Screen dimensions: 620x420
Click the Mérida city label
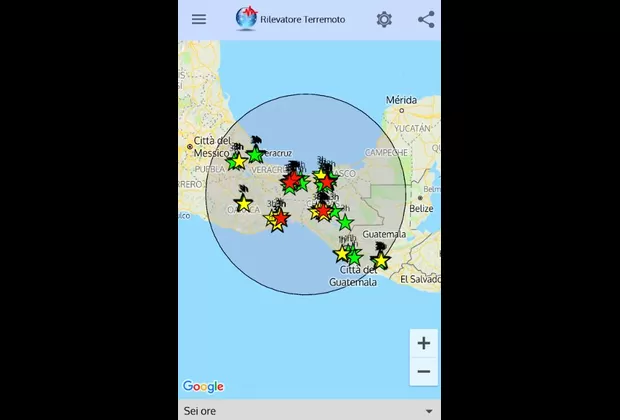tap(401, 100)
